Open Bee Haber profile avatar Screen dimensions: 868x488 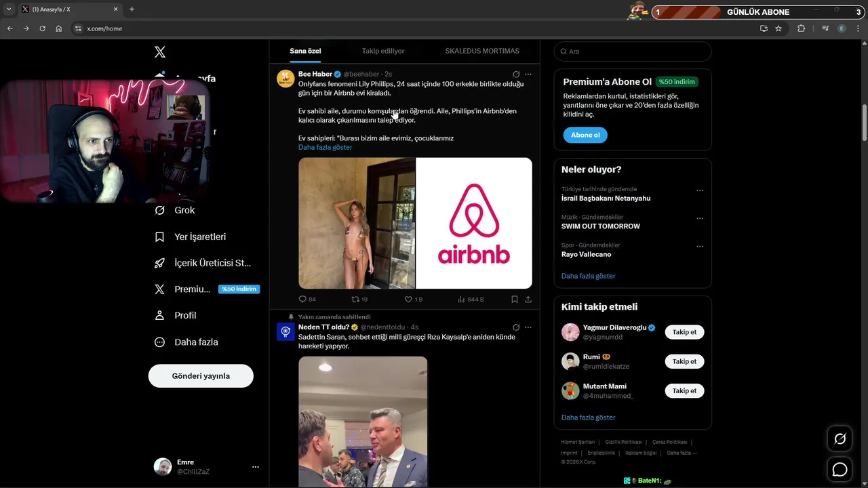[285, 78]
